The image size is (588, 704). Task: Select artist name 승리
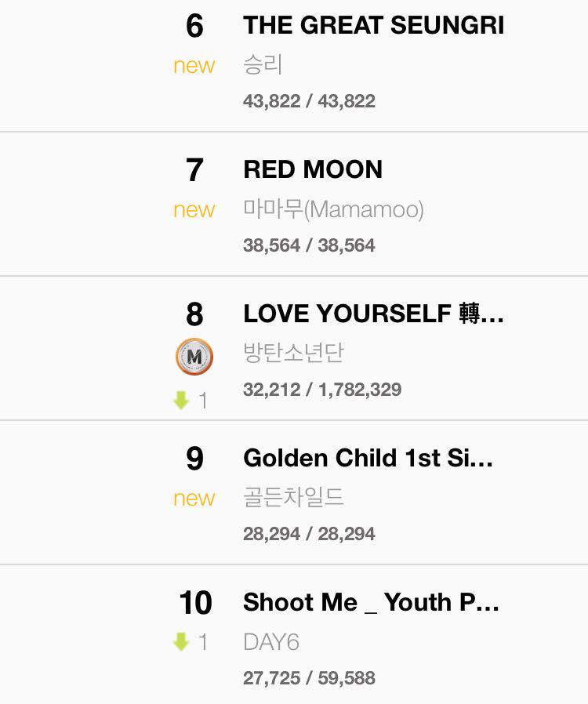(263, 64)
